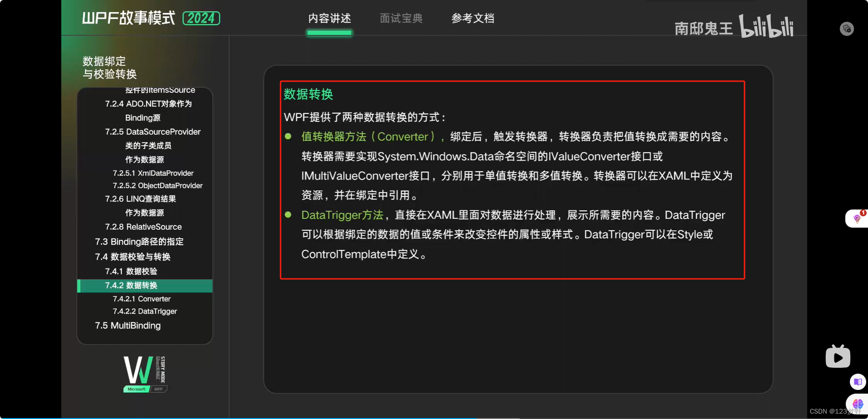This screenshot has width=868, height=419.
Task: Open the 参考文档 tab
Action: 473,19
